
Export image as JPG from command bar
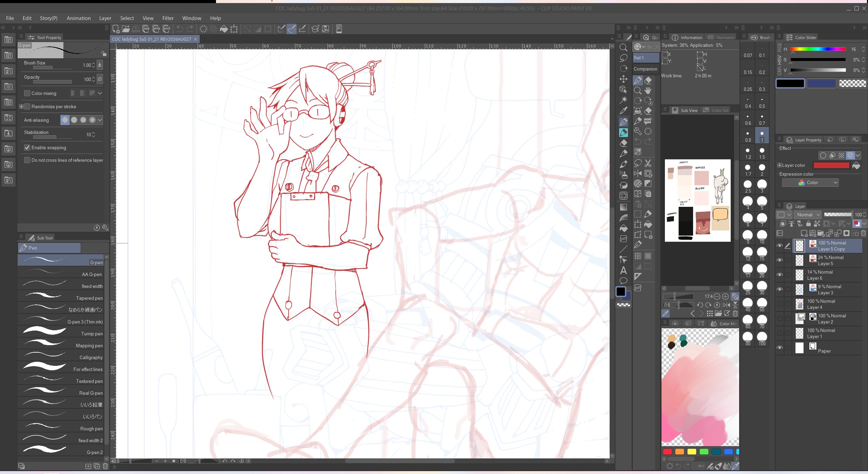(x=146, y=29)
